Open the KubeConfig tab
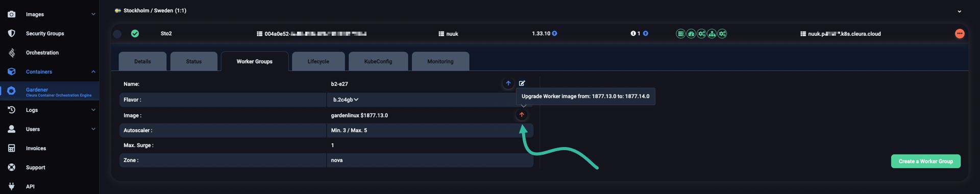This screenshot has width=980, height=194. tap(378, 61)
